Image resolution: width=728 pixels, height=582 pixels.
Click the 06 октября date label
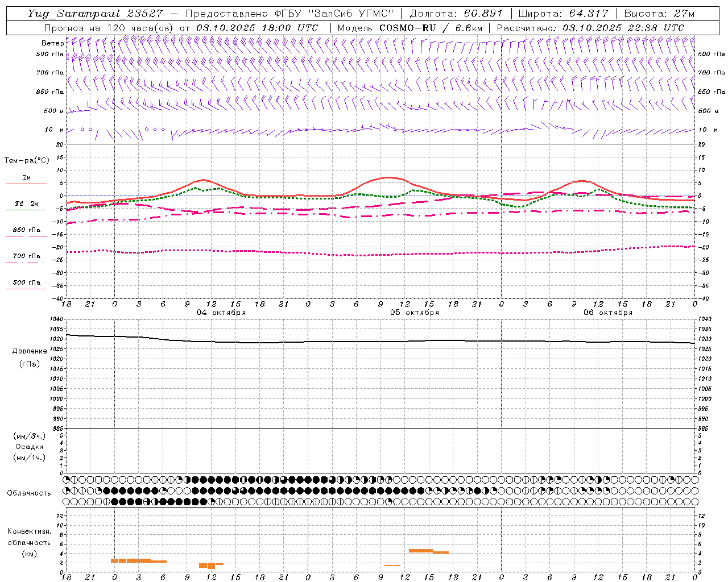(608, 313)
